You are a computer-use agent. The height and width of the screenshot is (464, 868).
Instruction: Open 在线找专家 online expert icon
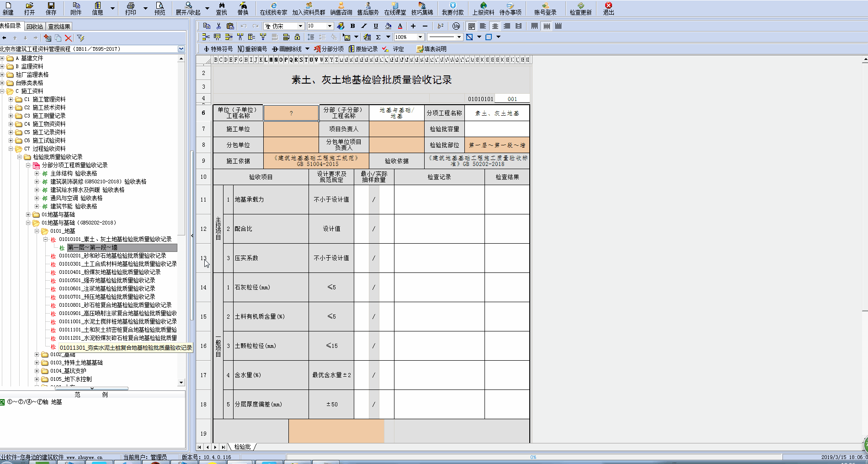pos(273,8)
